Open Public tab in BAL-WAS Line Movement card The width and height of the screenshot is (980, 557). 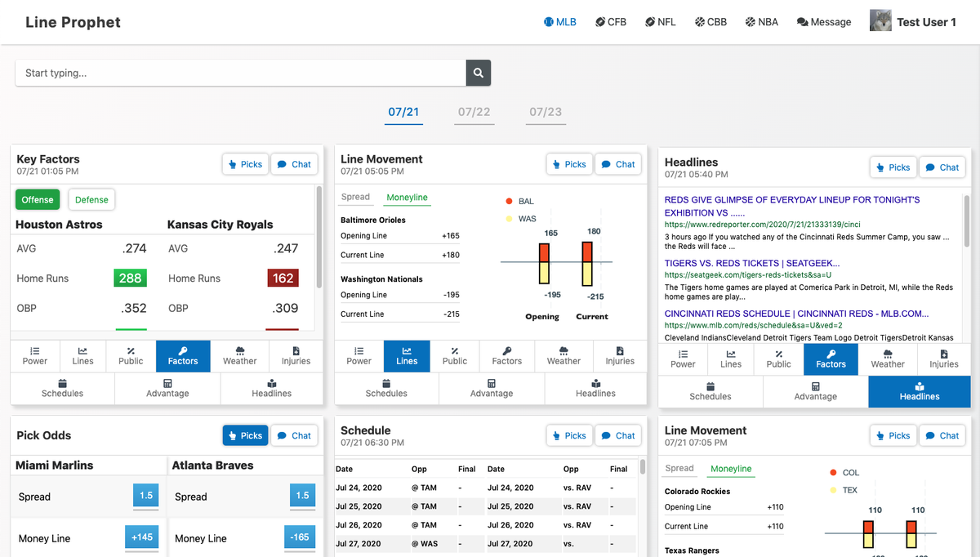point(455,356)
